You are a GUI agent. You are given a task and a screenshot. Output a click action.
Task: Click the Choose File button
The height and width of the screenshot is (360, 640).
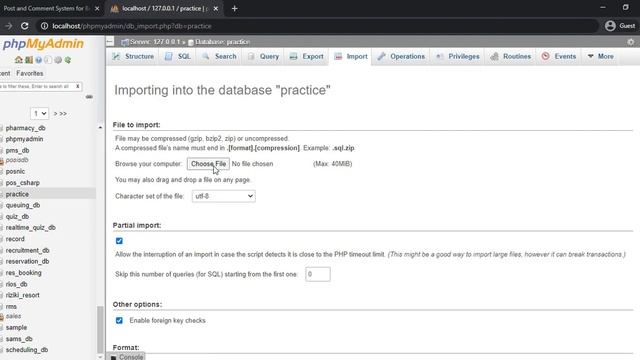[208, 164]
